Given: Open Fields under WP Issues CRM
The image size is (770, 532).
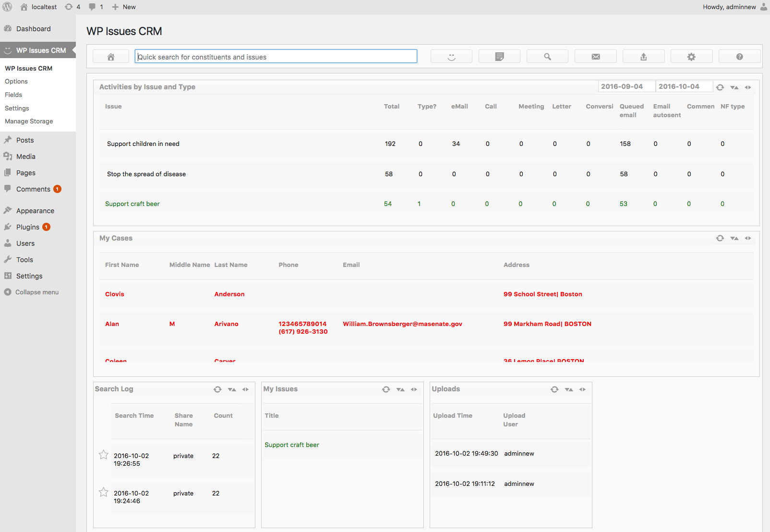Looking at the screenshot, I should tap(13, 95).
